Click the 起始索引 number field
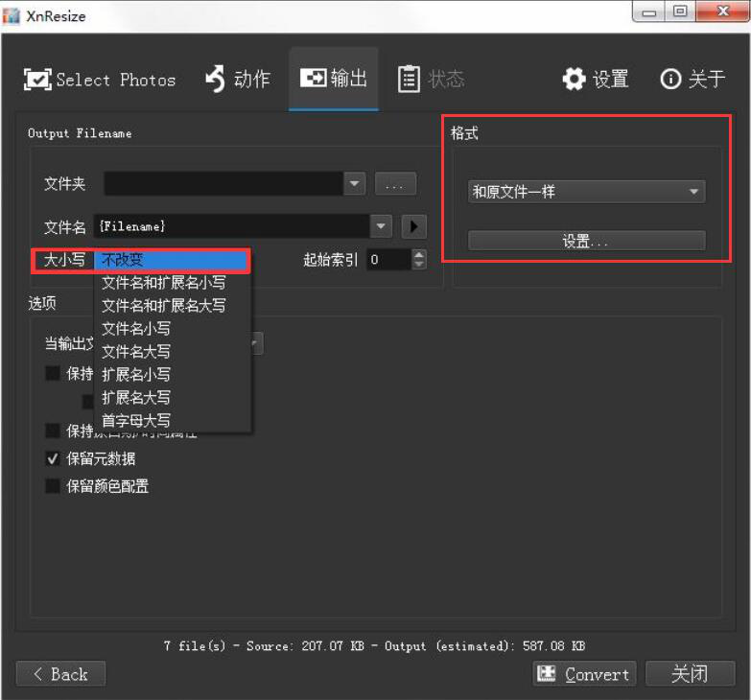This screenshot has height=700, width=751. [388, 260]
